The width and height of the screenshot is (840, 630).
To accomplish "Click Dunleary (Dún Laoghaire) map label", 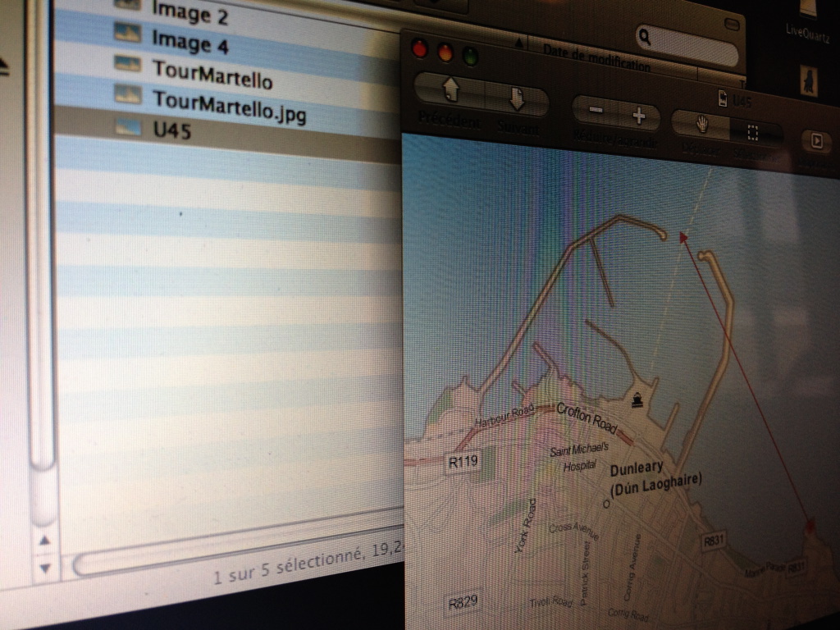I will click(x=655, y=478).
